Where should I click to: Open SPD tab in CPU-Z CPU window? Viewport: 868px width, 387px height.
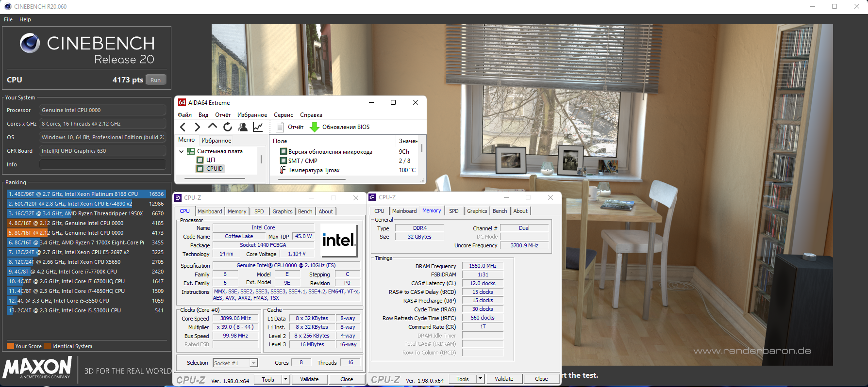259,211
